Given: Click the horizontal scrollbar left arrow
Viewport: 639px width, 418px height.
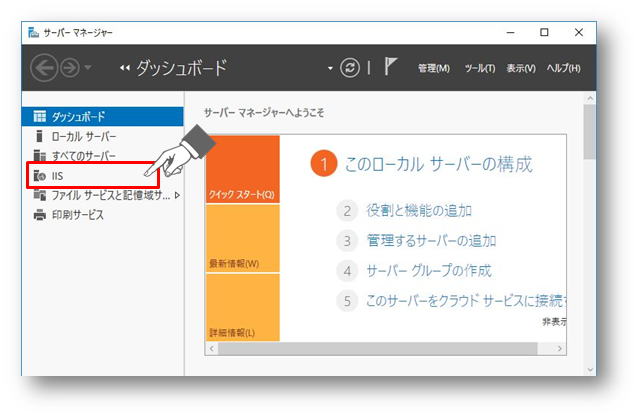Looking at the screenshot, I should pyautogui.click(x=212, y=349).
